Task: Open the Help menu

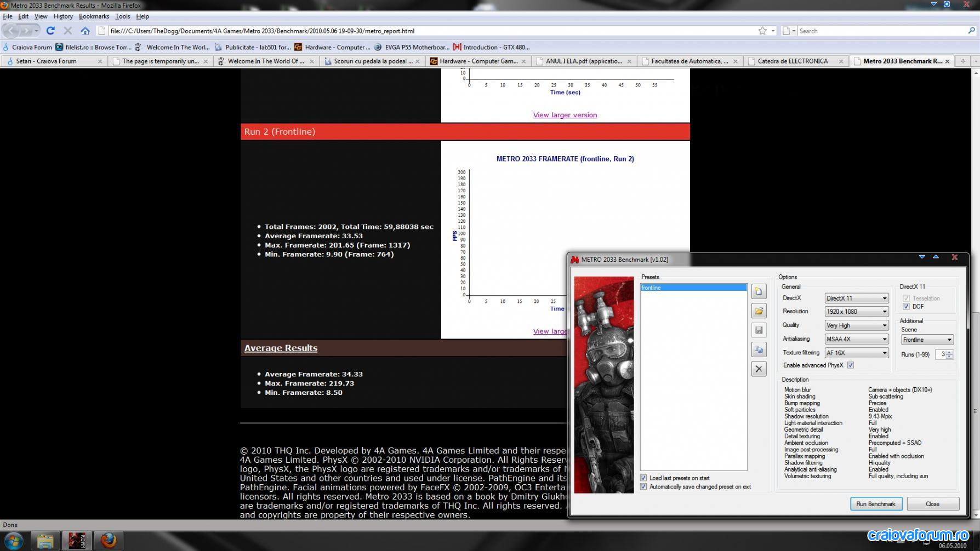Action: point(143,16)
